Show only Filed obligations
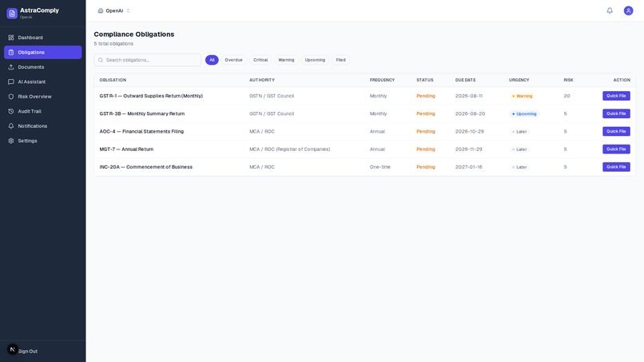Viewport: 644px width, 362px height. pos(340,60)
